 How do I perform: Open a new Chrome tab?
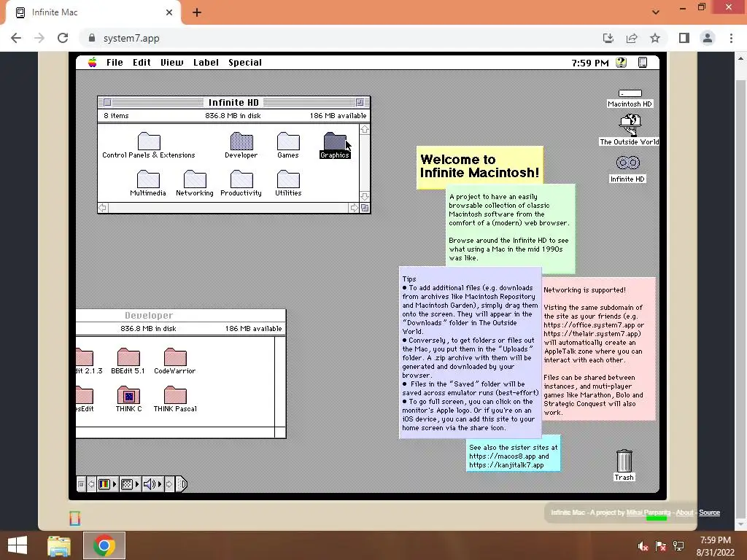point(197,12)
